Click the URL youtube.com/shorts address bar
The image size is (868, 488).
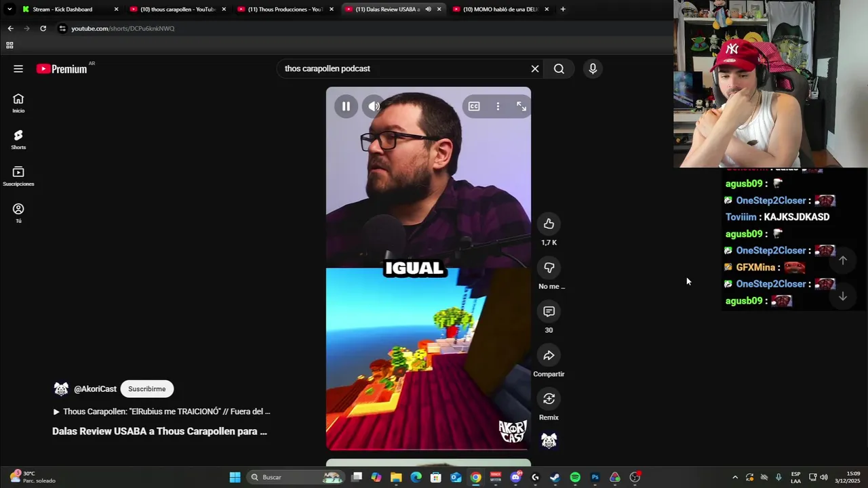pyautogui.click(x=123, y=28)
